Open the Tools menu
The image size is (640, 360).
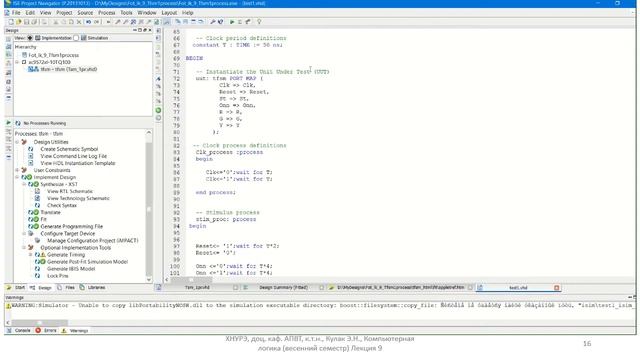[x=126, y=13]
